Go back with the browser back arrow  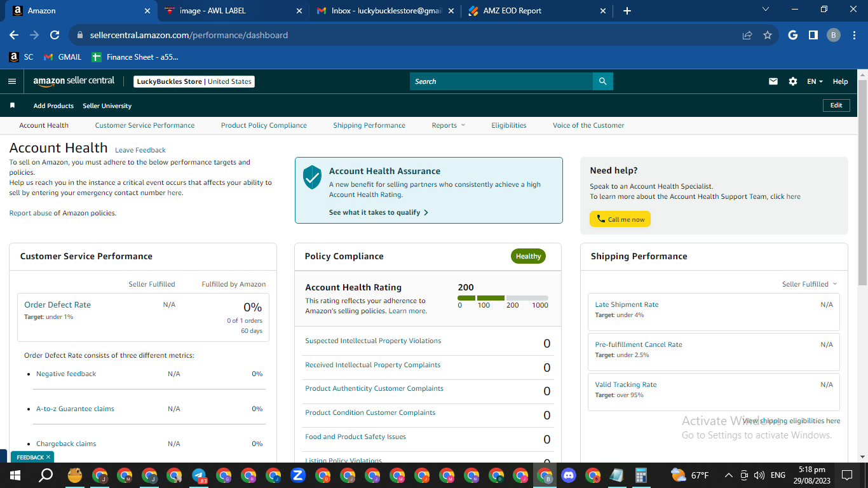coord(14,35)
